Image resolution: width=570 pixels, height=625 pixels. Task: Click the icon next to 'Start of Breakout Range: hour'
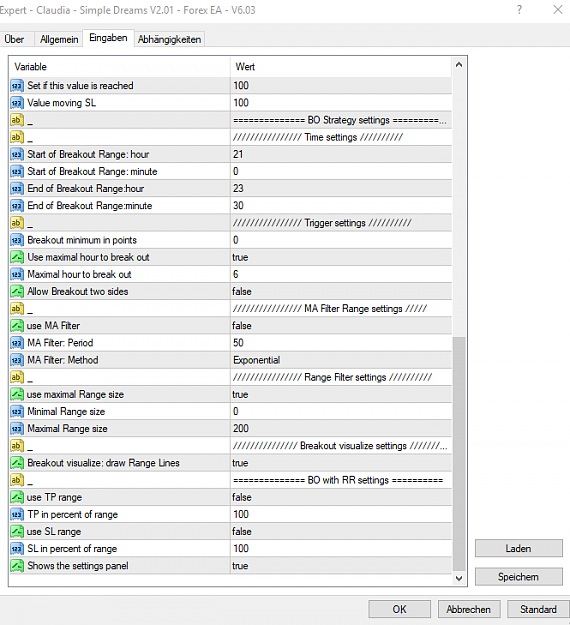[17, 154]
